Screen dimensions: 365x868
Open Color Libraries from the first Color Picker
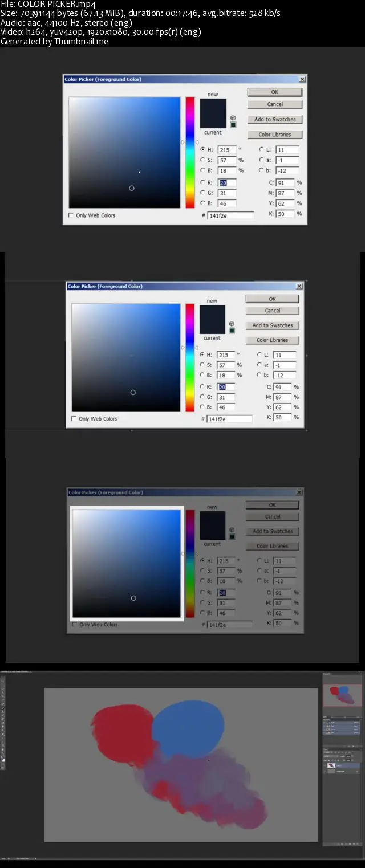[x=274, y=135]
